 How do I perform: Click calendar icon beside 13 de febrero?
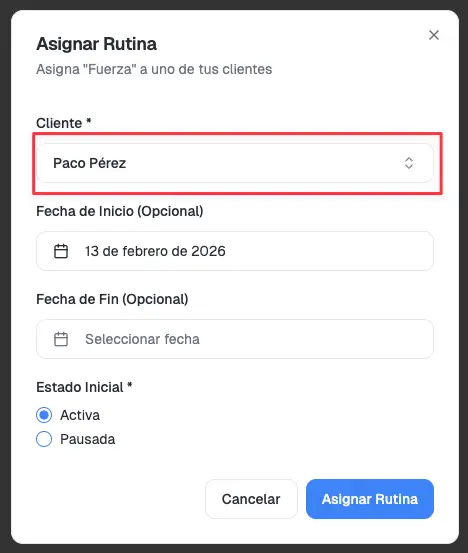tap(61, 251)
